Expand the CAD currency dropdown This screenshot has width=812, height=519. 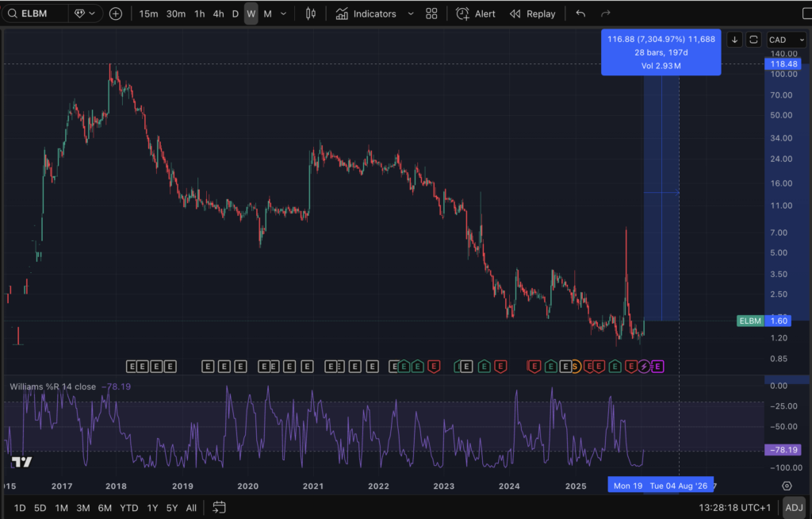click(787, 40)
